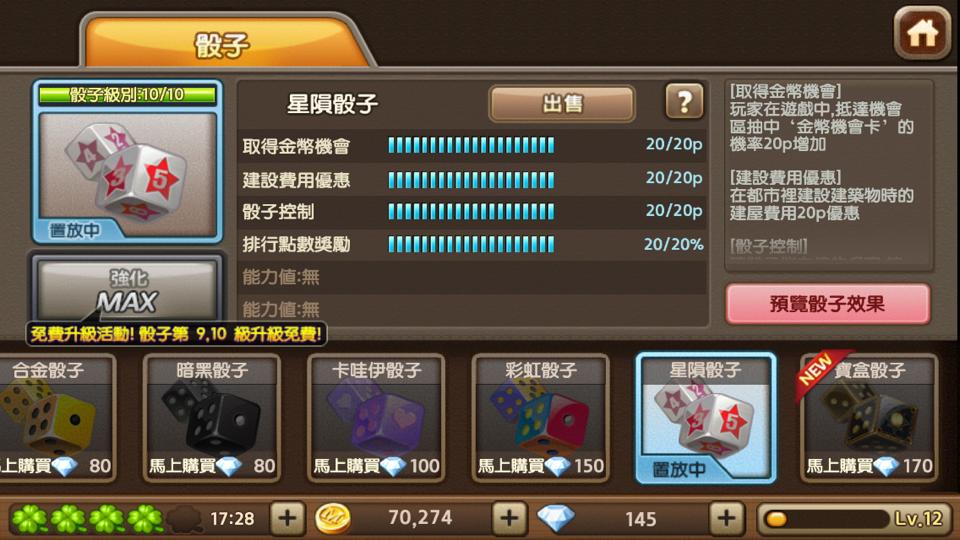Tap the Lv.12 experience bar
The height and width of the screenshot is (540, 960).
[x=855, y=519]
